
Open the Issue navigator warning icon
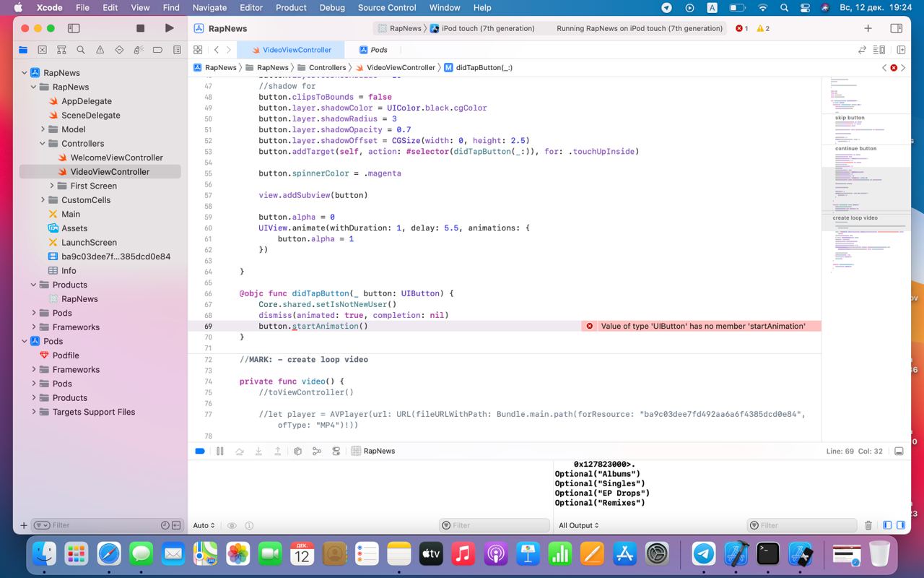[x=100, y=50]
